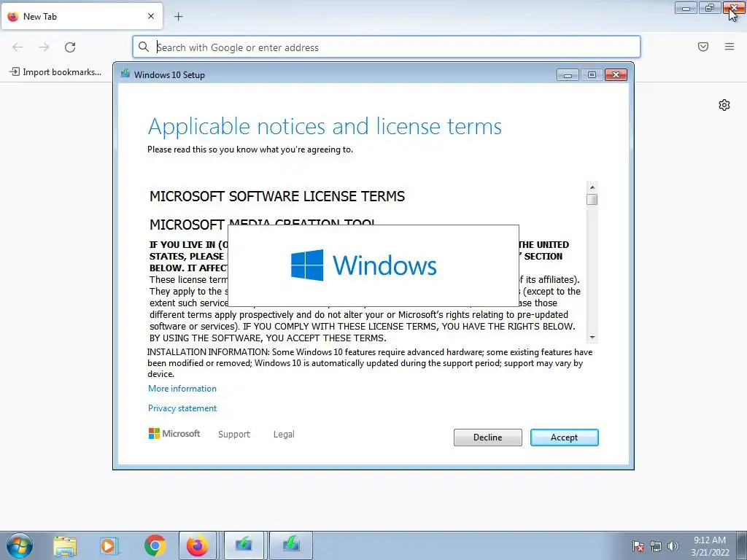Switch to Firefox in taskbar
Viewport: 747px width, 560px height.
197,545
